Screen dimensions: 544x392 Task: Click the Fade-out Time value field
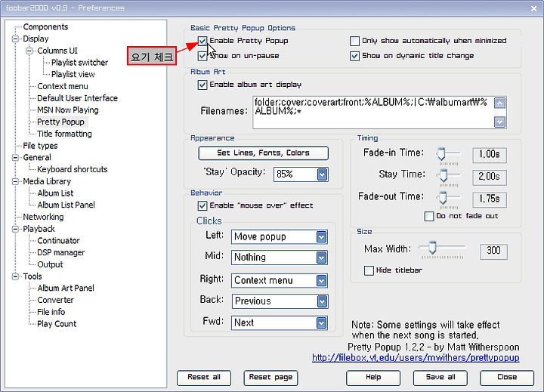tap(490, 199)
